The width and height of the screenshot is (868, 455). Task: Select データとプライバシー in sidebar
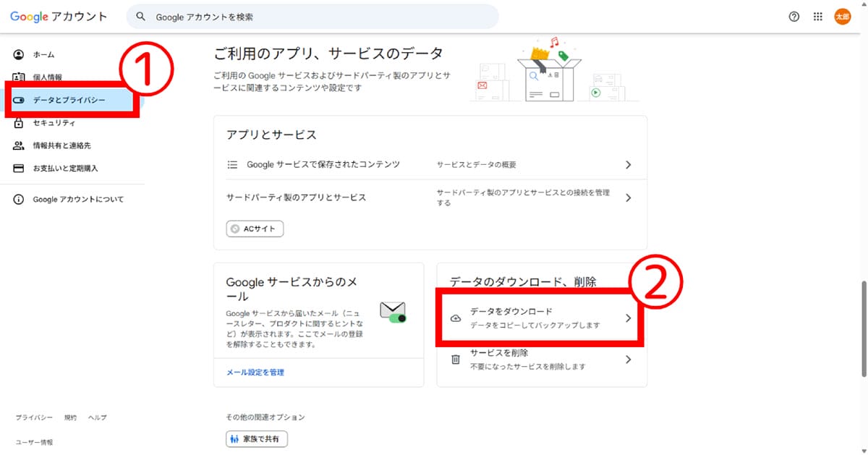(69, 100)
